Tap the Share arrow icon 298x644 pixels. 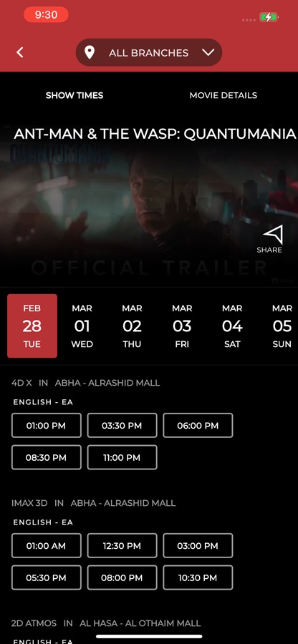(x=274, y=235)
